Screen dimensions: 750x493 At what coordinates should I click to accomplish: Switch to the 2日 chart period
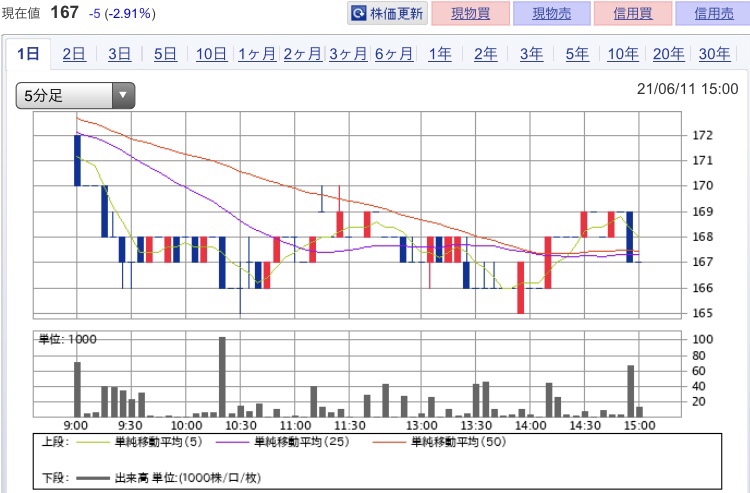point(74,54)
